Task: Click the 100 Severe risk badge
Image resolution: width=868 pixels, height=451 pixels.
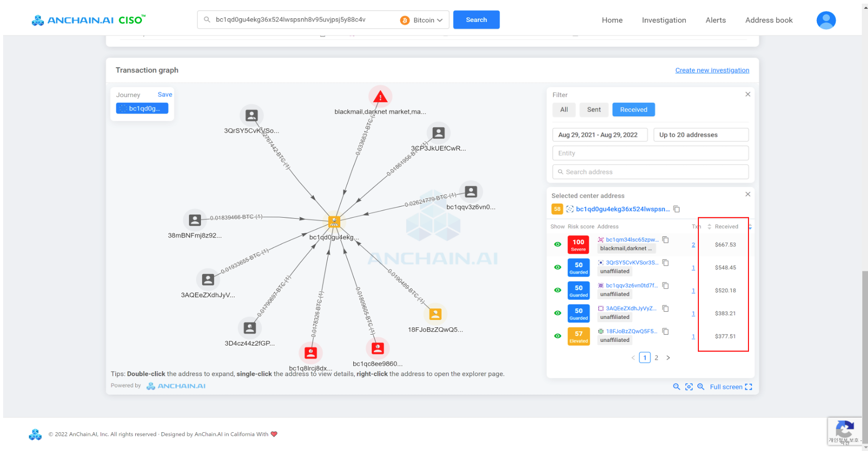Action: [578, 244]
